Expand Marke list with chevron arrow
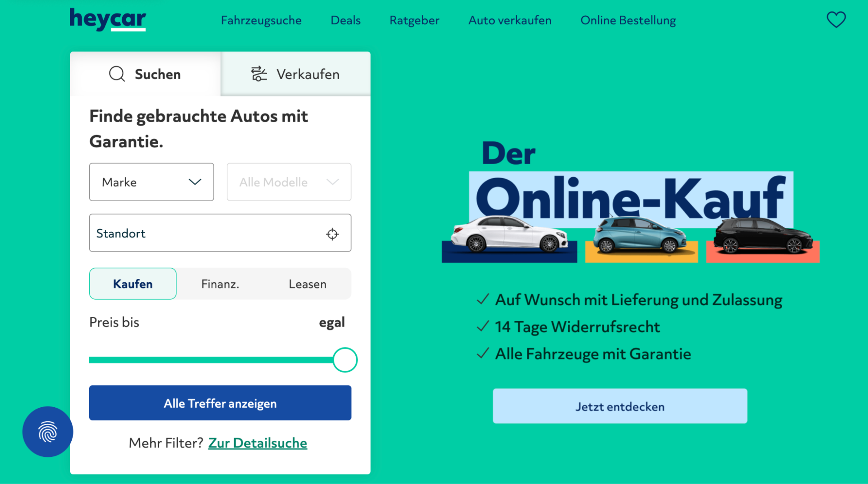This screenshot has width=868, height=484. [195, 182]
